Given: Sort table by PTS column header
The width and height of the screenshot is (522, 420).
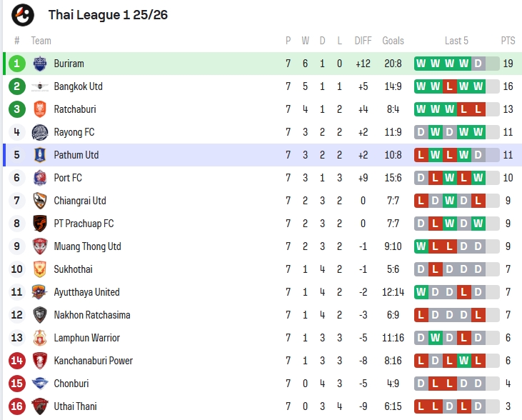Looking at the screenshot, I should pos(508,41).
